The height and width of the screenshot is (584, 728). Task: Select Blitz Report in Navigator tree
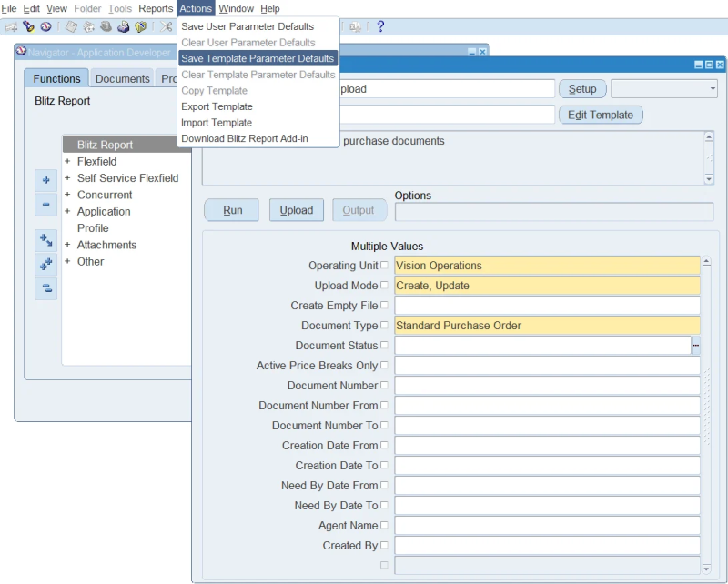[x=105, y=145]
